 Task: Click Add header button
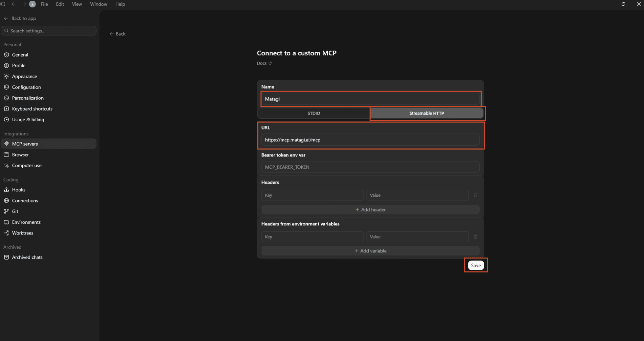(370, 210)
